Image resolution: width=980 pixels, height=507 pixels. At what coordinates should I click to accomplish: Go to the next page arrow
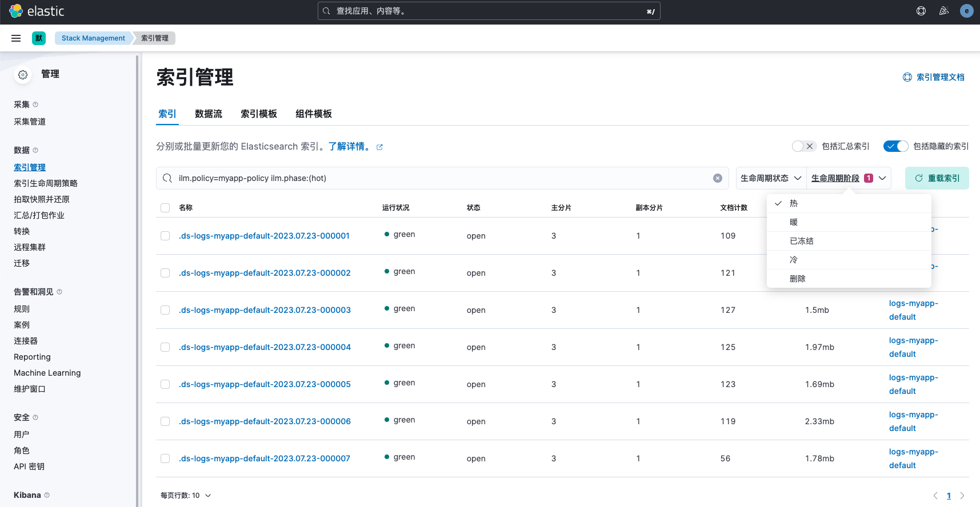tap(962, 496)
